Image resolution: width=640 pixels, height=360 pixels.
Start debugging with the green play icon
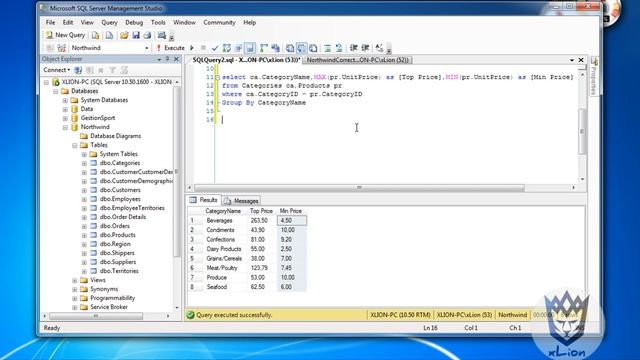[192, 48]
